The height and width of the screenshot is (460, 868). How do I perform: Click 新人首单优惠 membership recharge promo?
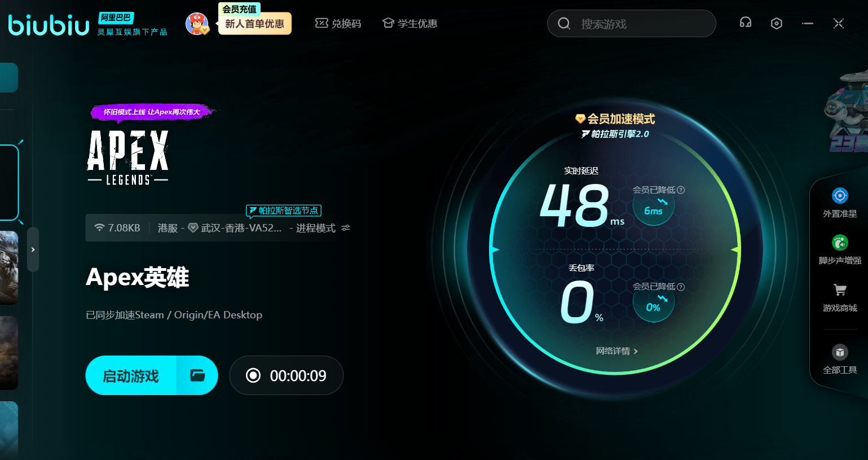tap(254, 24)
